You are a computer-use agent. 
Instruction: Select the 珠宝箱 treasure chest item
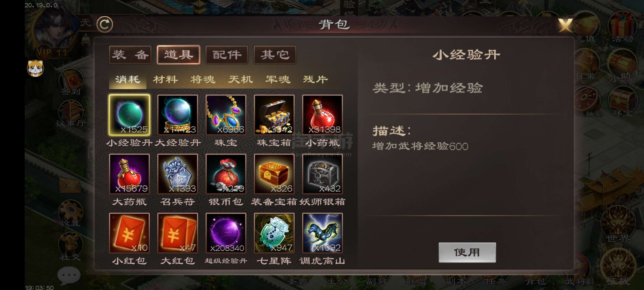pyautogui.click(x=274, y=115)
